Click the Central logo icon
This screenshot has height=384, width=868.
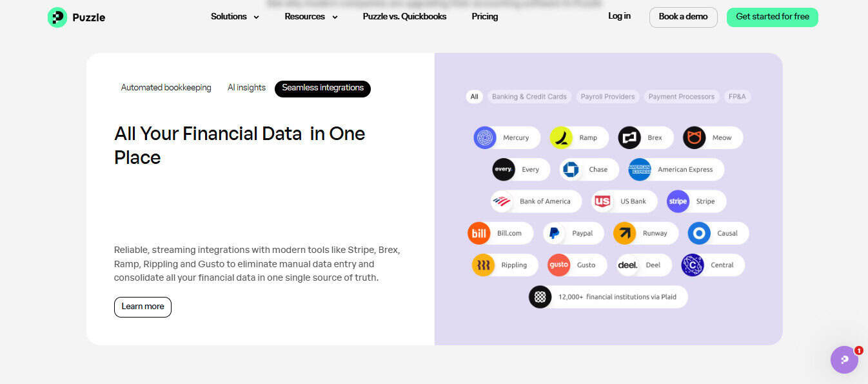pyautogui.click(x=693, y=265)
